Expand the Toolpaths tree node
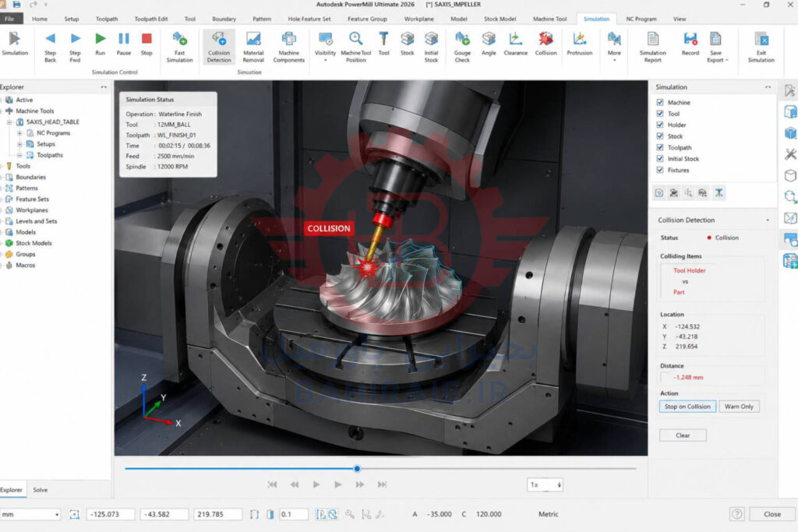798x532 pixels. tap(19, 155)
